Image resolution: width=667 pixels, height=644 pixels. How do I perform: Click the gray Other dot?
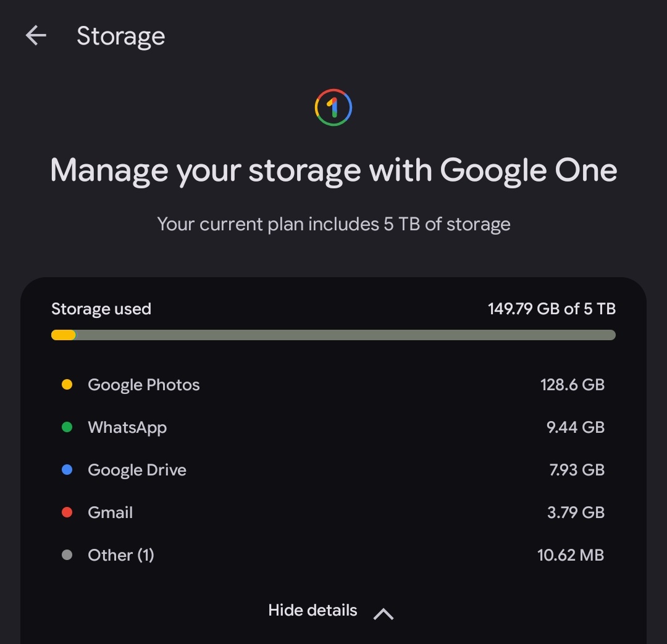pyautogui.click(x=67, y=554)
